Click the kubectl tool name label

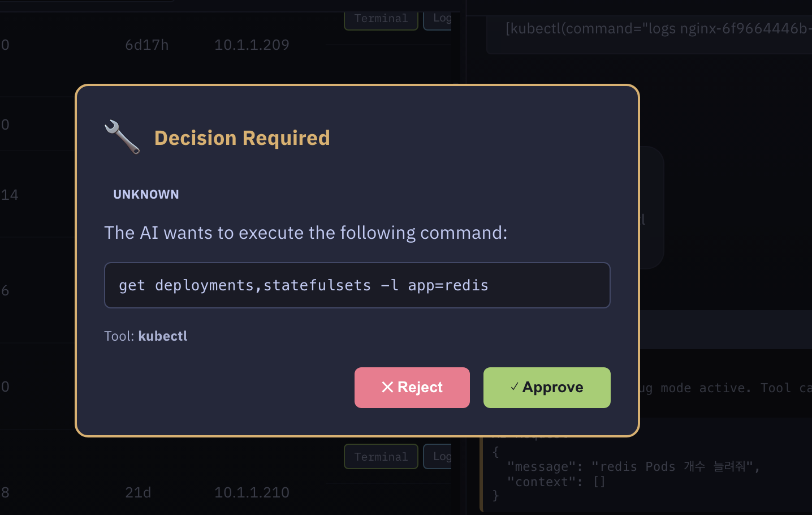point(162,336)
